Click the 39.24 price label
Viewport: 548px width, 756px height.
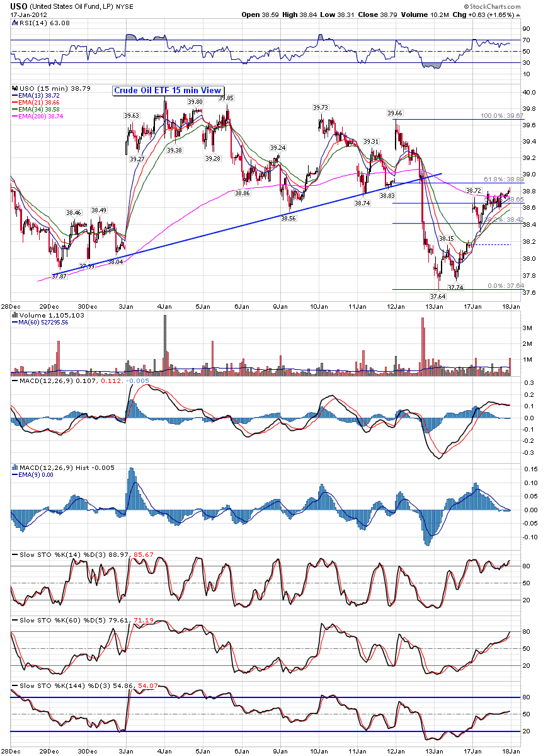[278, 148]
